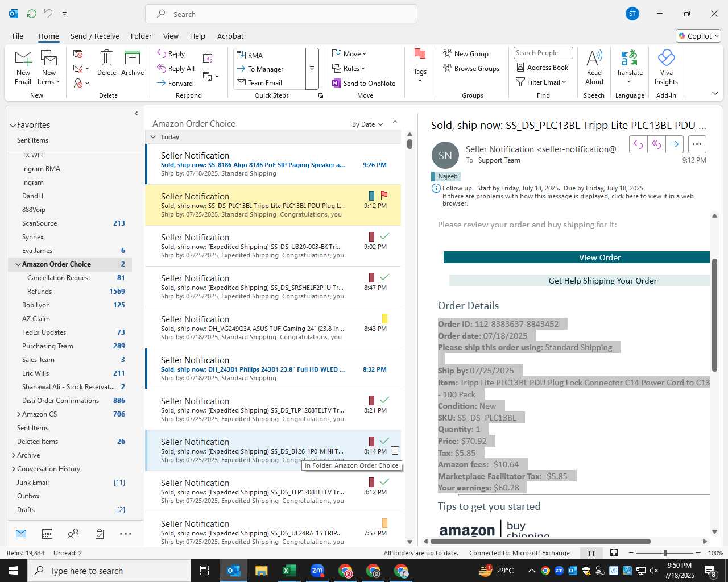Viewport: 728px width, 582px height.
Task: Toggle completed checkmark on 8:21 PM message
Action: coord(384,400)
